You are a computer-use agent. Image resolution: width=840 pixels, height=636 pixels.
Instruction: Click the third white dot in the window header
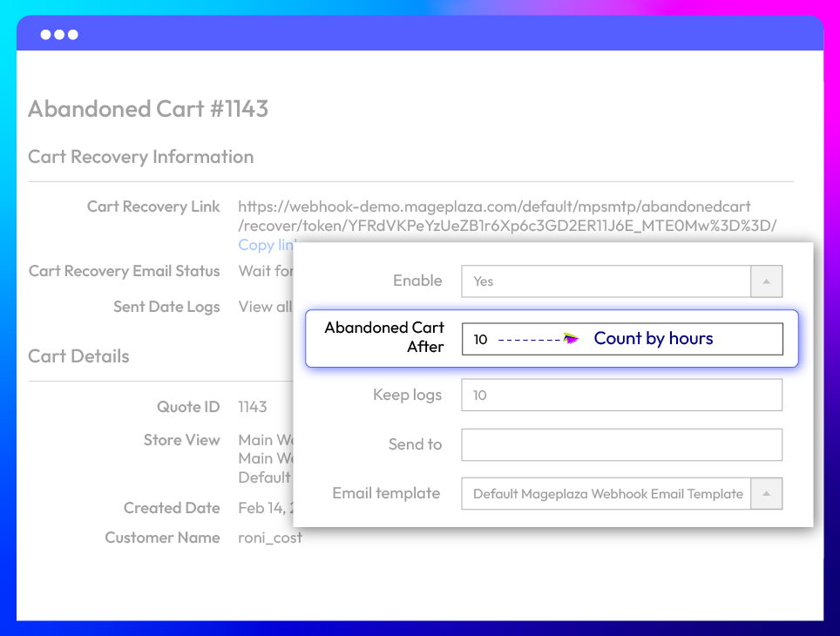coord(73,35)
